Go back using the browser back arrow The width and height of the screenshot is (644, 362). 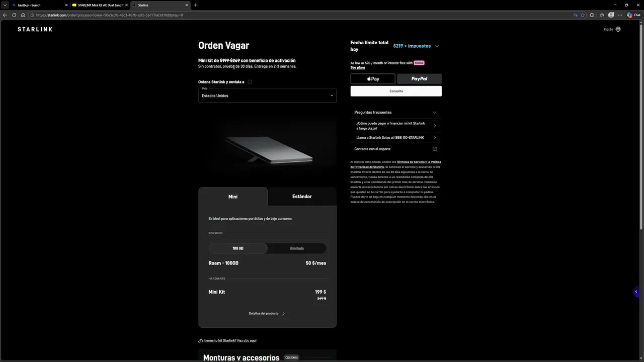(5, 15)
